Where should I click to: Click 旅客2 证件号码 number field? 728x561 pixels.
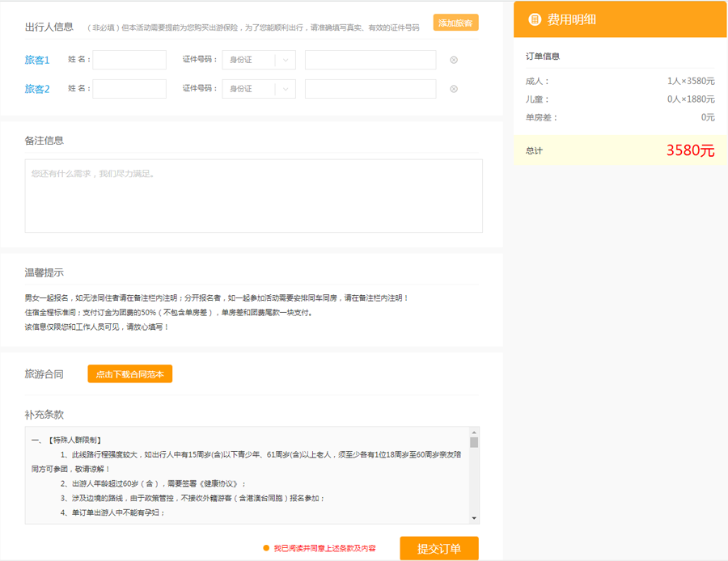[x=370, y=89]
